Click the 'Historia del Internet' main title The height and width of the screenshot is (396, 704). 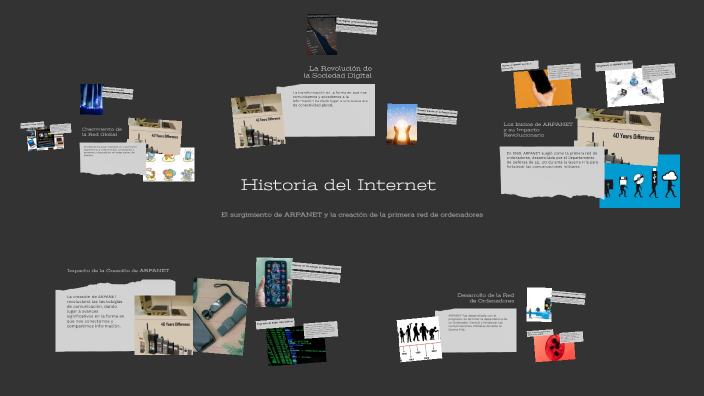click(338, 185)
